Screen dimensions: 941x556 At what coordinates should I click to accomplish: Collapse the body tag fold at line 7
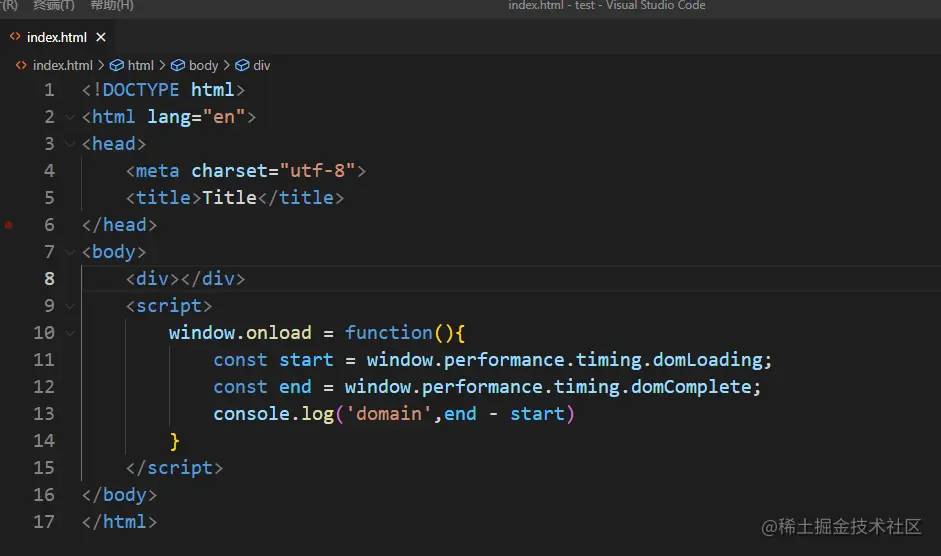coord(70,252)
